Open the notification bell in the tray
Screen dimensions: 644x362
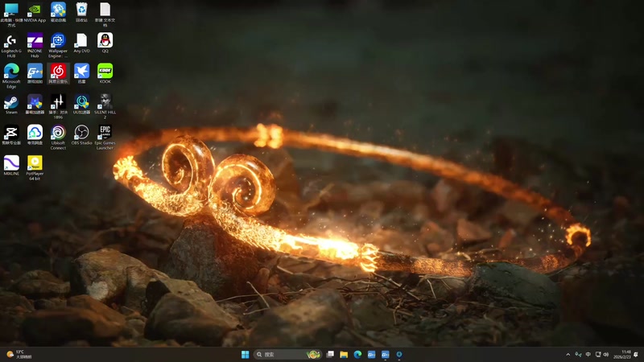pos(636,355)
